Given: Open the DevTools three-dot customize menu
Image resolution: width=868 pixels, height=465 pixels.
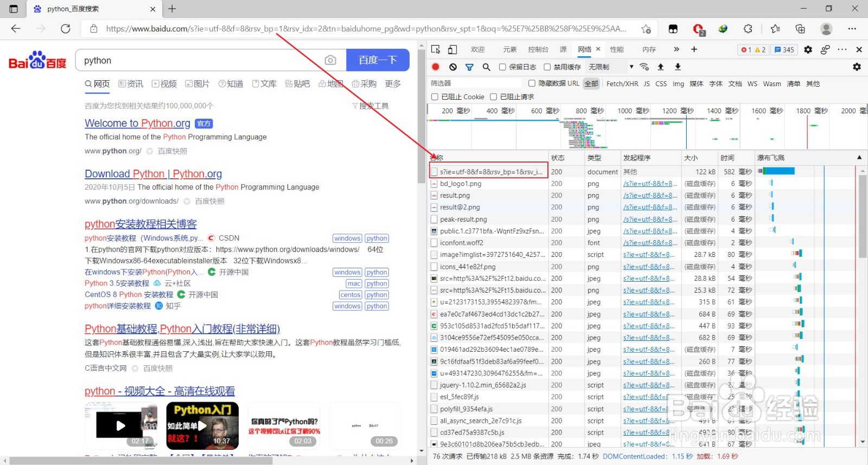Looking at the screenshot, I should pyautogui.click(x=842, y=49).
